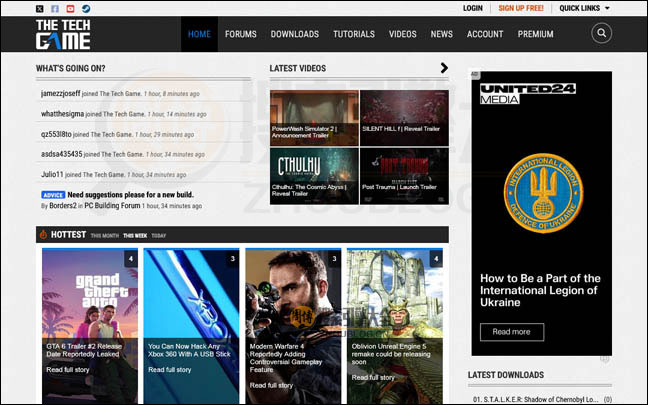Viewport: 648px width, 405px height.
Task: Open the Premium menu item
Action: pyautogui.click(x=535, y=34)
